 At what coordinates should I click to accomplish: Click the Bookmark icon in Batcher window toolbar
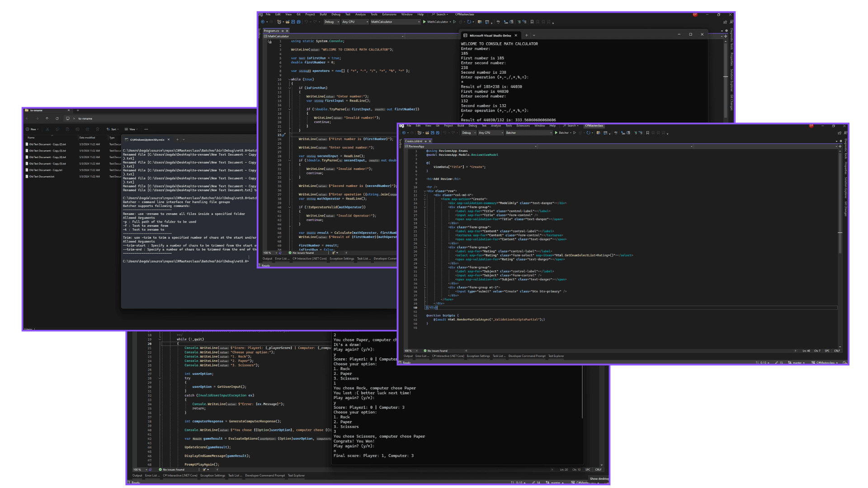pos(648,133)
